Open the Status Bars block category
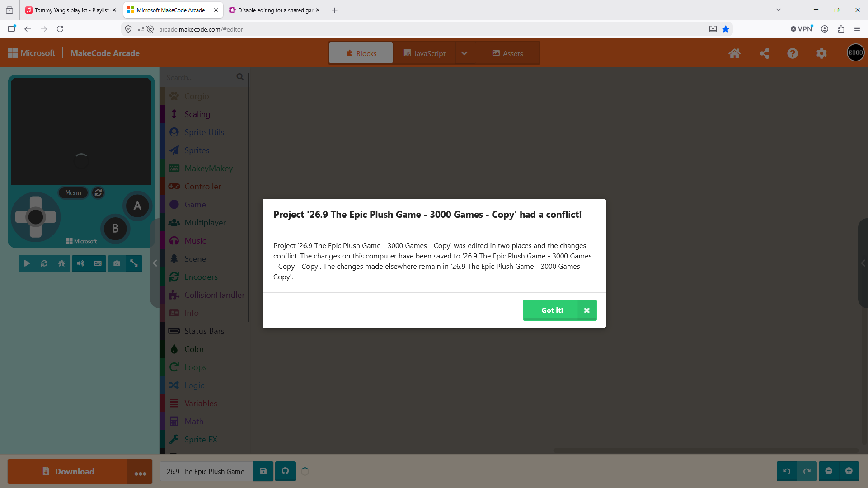Image resolution: width=868 pixels, height=488 pixels. 204,331
